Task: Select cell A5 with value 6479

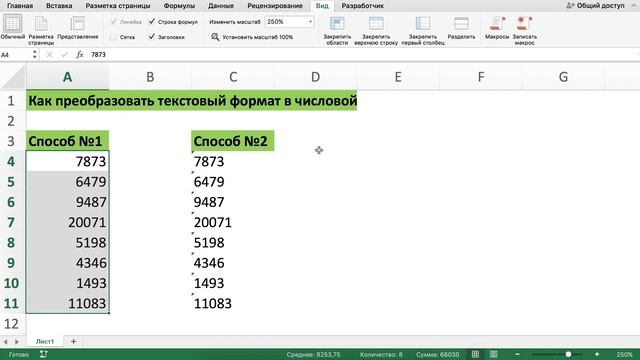Action: pos(67,182)
